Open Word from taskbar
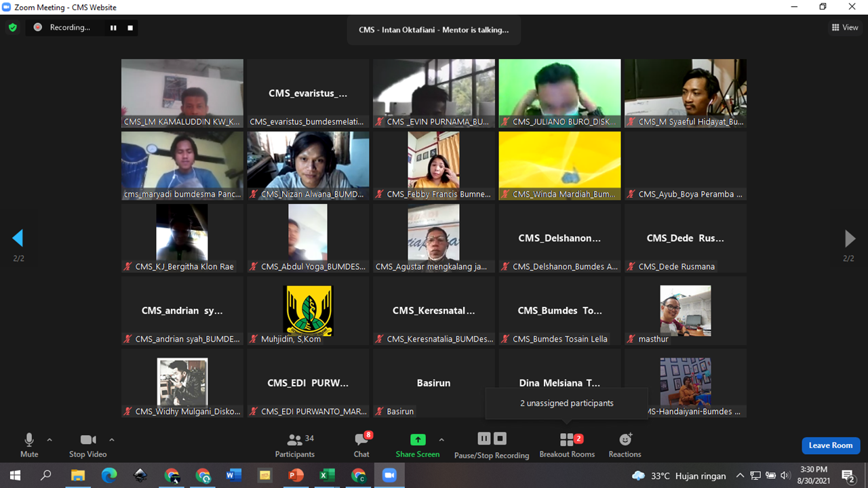Viewport: 868px width, 488px height. pyautogui.click(x=234, y=476)
